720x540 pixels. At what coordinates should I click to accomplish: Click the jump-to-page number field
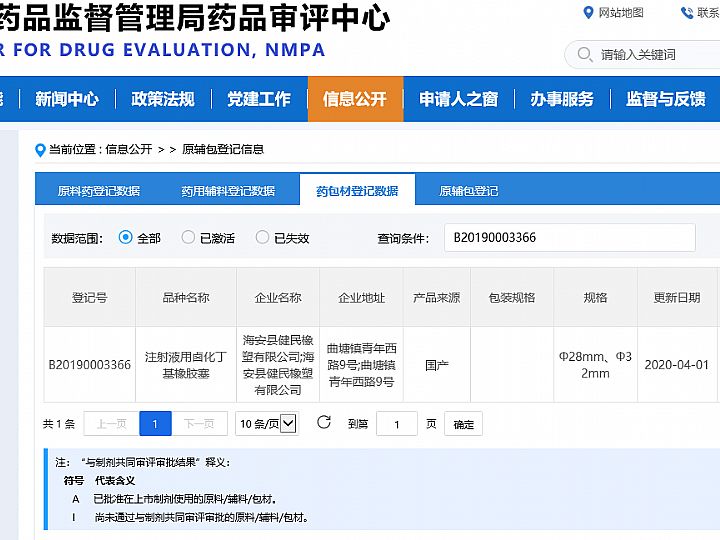pos(397,424)
